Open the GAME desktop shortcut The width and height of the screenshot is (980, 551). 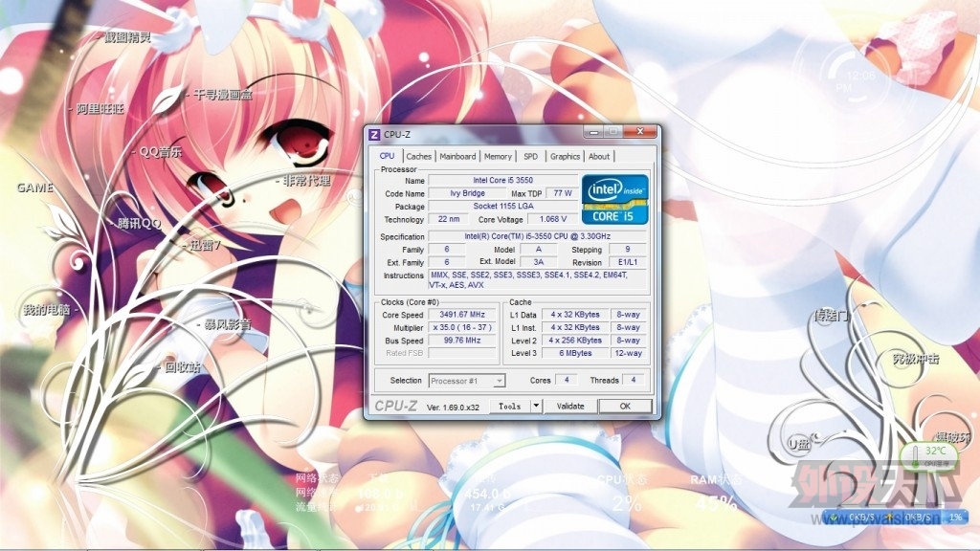click(35, 187)
